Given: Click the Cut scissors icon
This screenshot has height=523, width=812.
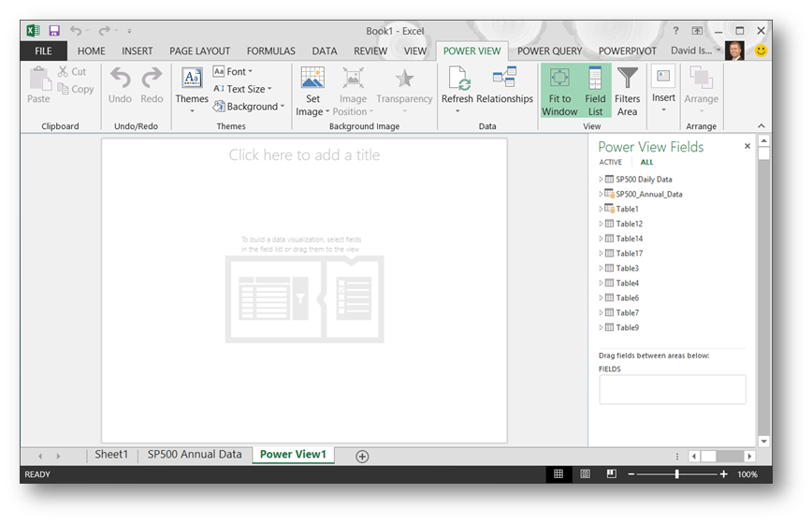Looking at the screenshot, I should pos(64,71).
